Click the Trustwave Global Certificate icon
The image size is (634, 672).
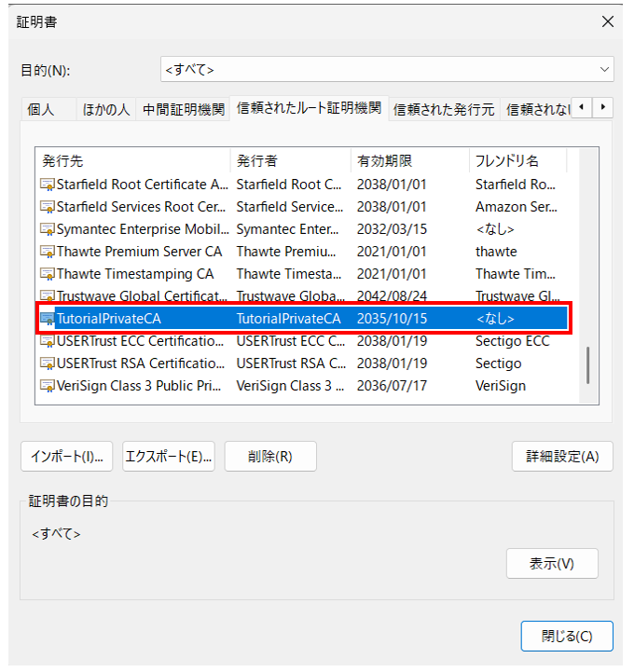48,296
